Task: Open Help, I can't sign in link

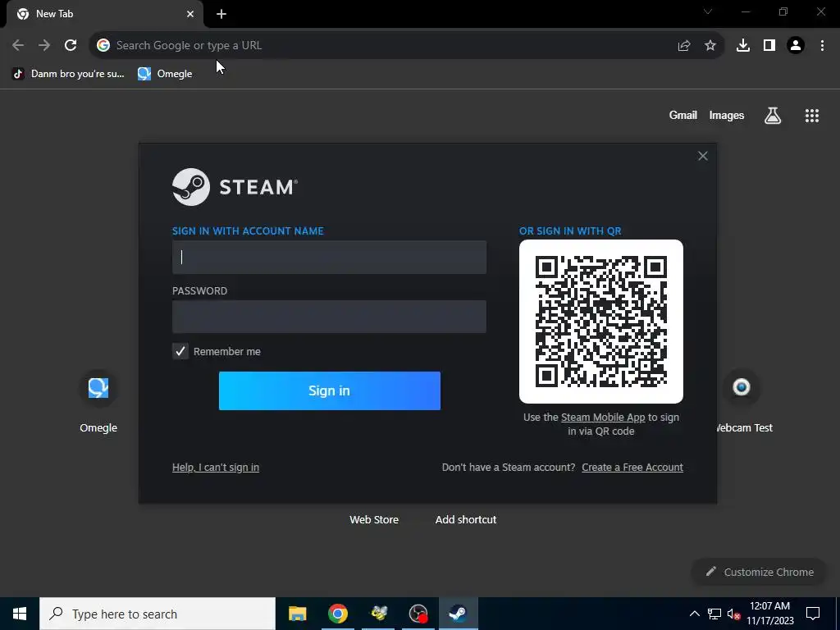Action: 216,467
